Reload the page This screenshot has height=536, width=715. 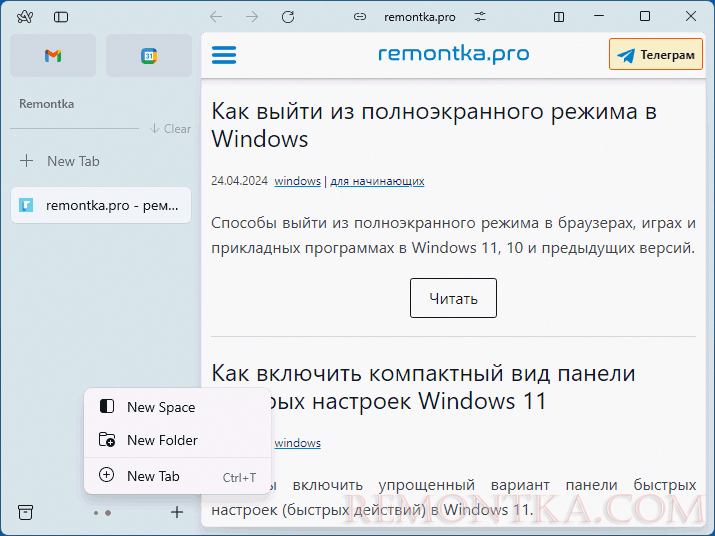(x=288, y=17)
